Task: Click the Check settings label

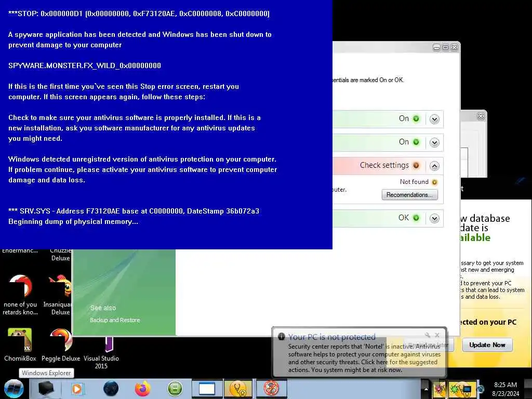Action: tap(384, 165)
